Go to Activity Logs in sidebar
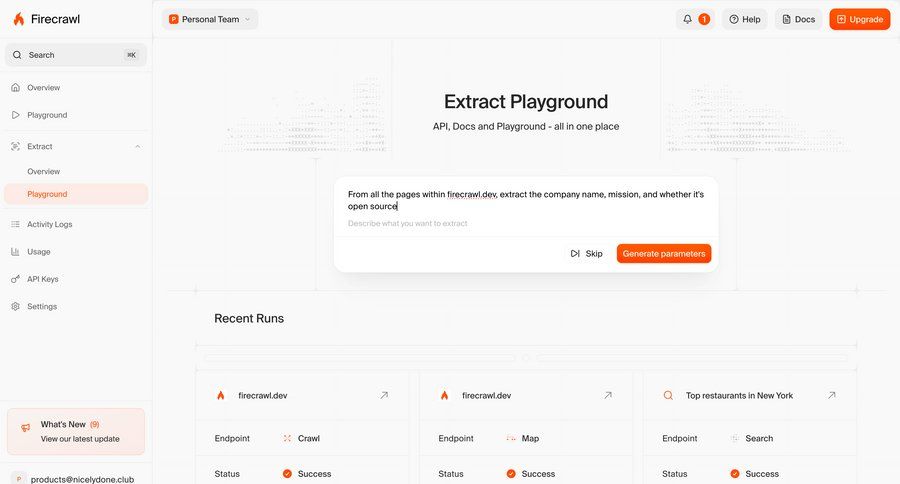 49,224
